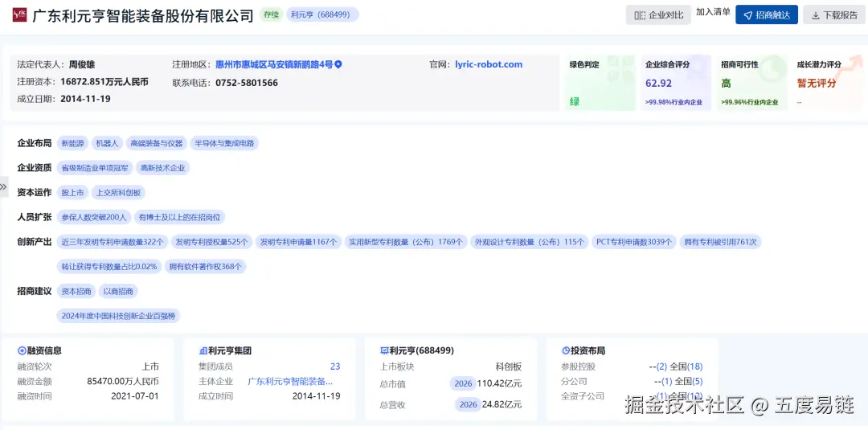The width and height of the screenshot is (868, 430).
Task: Select the 新能源 layout tag
Action: click(72, 143)
